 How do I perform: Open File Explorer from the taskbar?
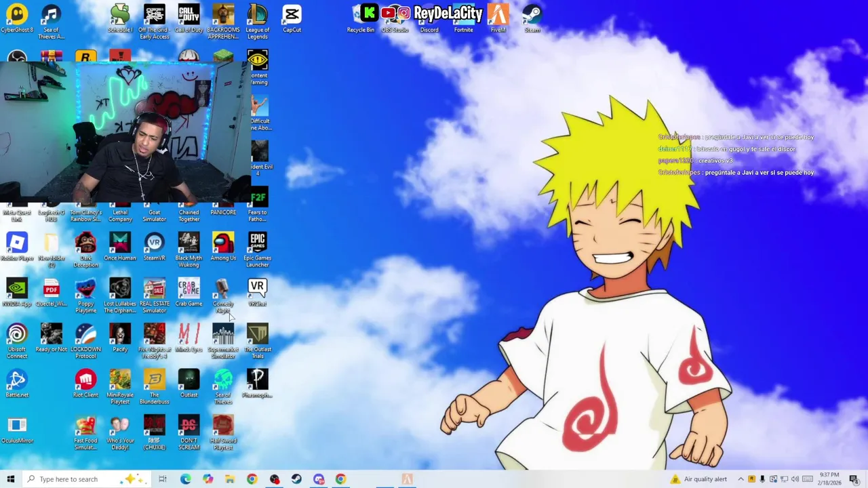230,479
